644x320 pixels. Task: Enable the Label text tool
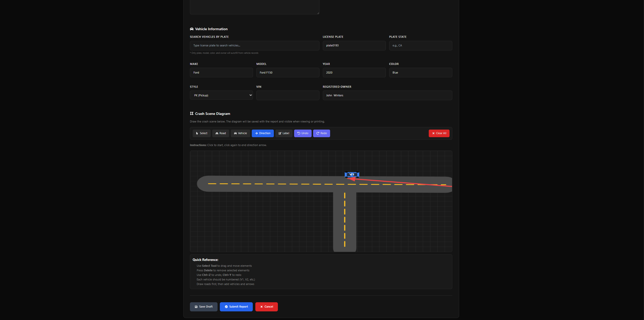[284, 133]
